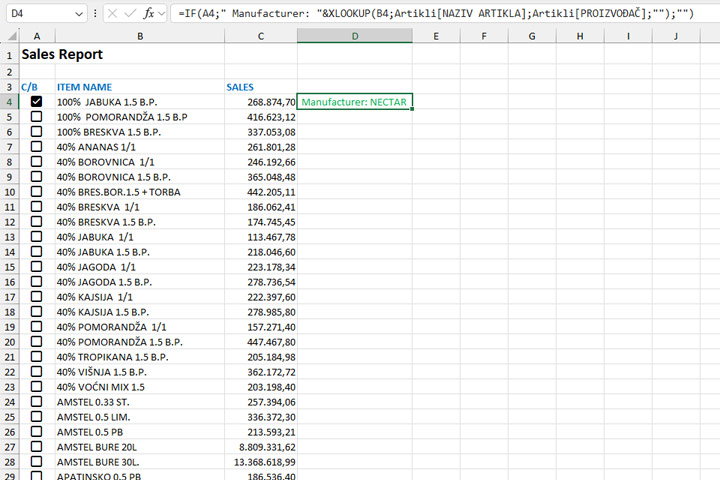This screenshot has width=720, height=480.
Task: Click the SALES header cell
Action: point(241,87)
